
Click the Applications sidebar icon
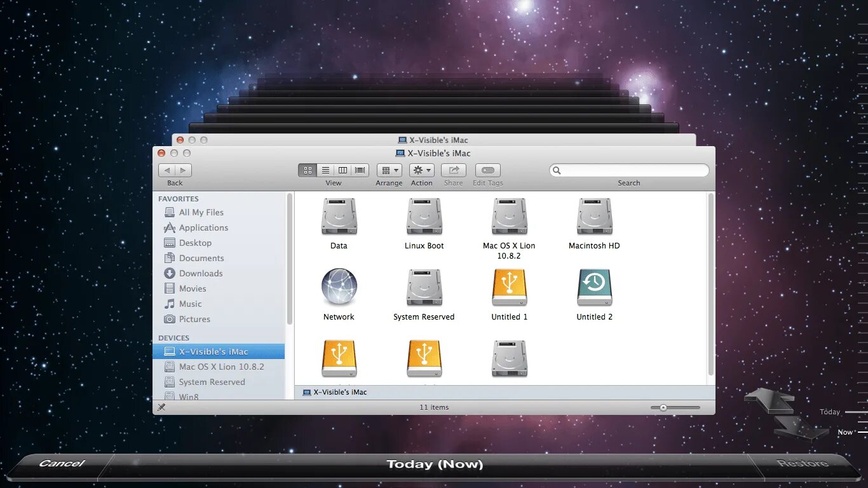click(170, 227)
